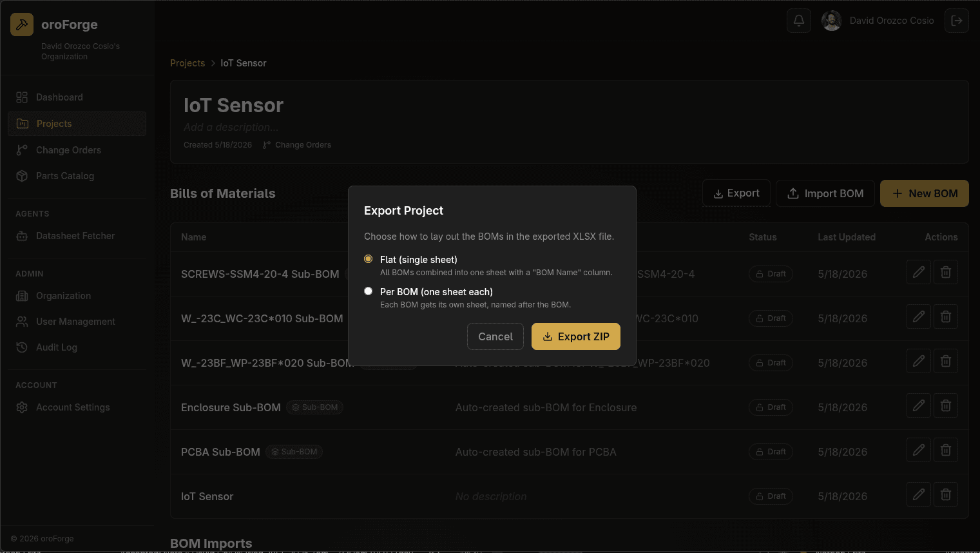
Task: Select the Per BOM (one sheet each) radio
Action: click(369, 291)
